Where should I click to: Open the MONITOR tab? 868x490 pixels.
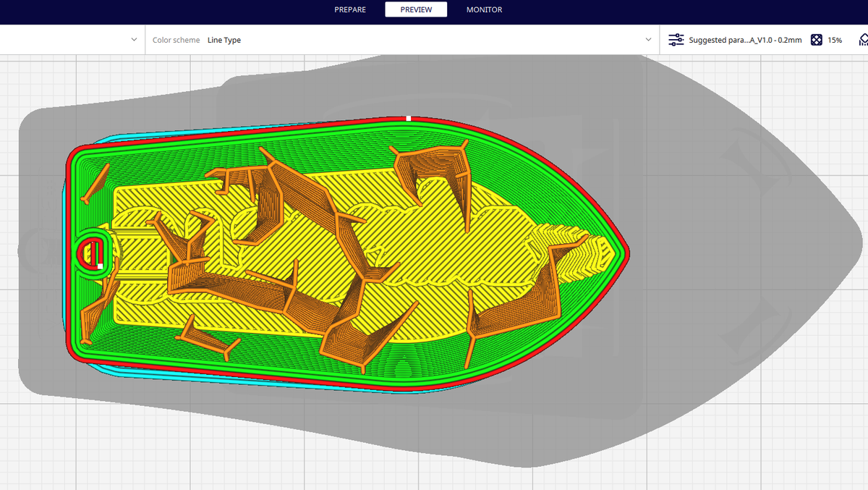(483, 9)
